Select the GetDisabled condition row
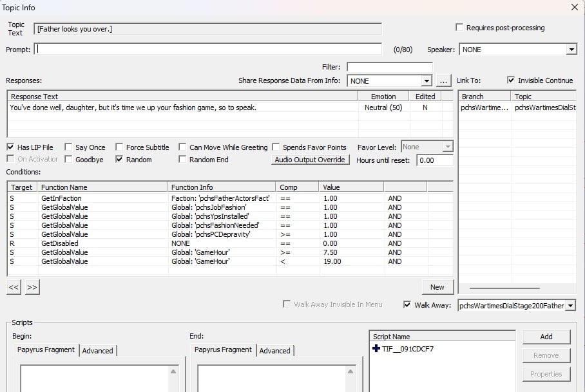The width and height of the screenshot is (585, 392). coord(230,243)
